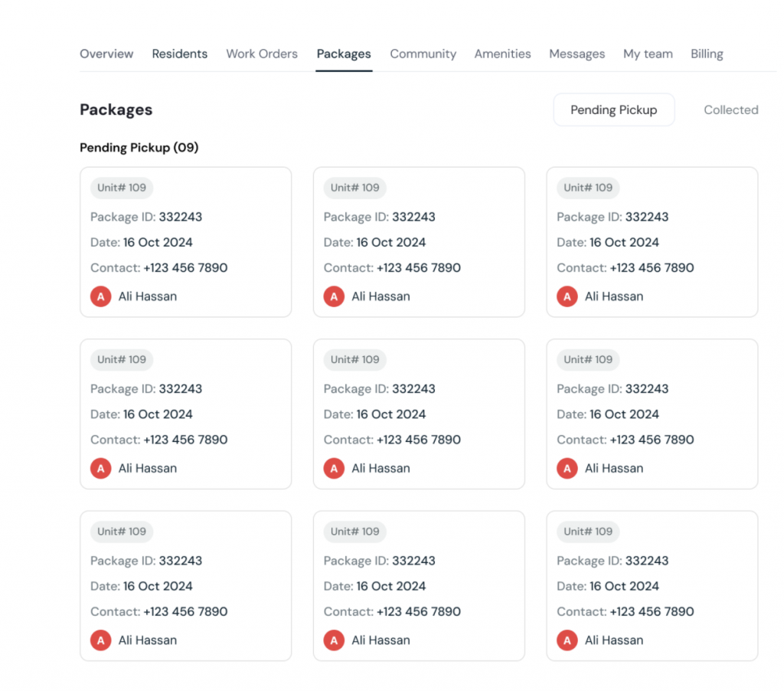Click avatar icon in bottom-left package card
This screenshot has height=691, width=784.
point(101,640)
